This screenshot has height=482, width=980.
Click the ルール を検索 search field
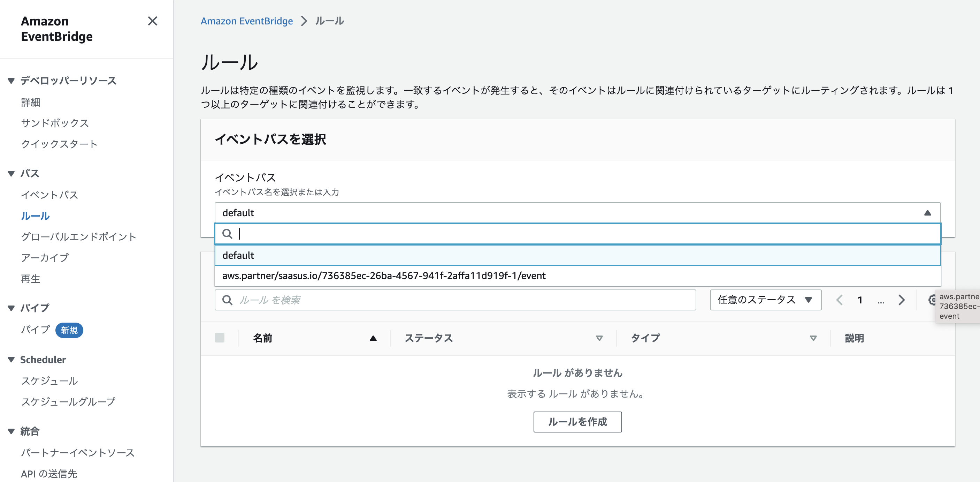tap(455, 300)
